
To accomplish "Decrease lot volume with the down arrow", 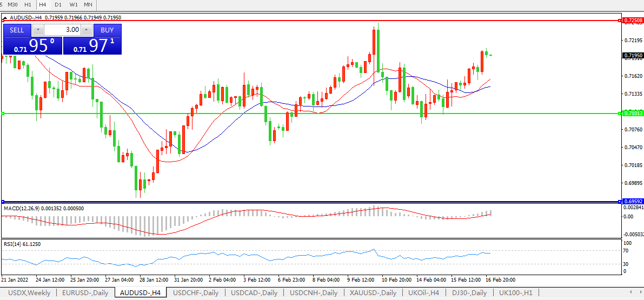I will pos(38,30).
